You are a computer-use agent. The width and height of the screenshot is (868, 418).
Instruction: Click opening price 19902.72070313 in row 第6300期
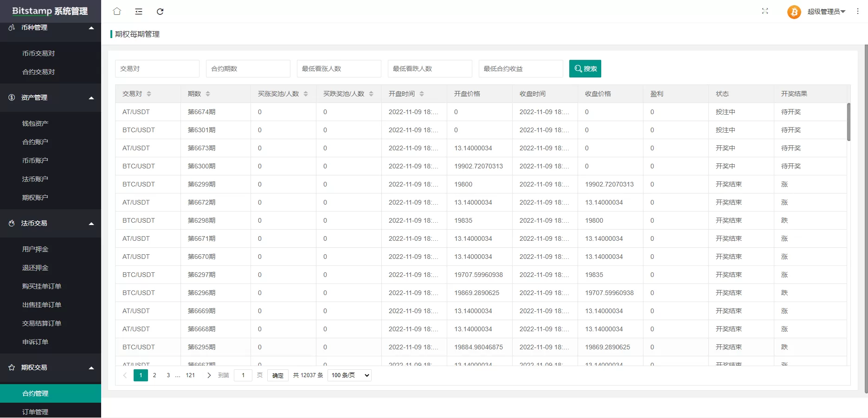tap(478, 166)
